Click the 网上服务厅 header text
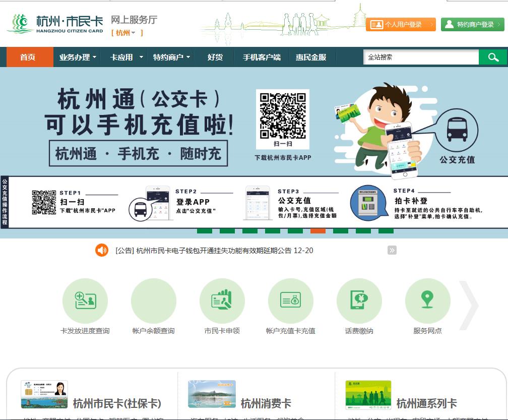The width and height of the screenshot is (508, 420). coord(134,20)
